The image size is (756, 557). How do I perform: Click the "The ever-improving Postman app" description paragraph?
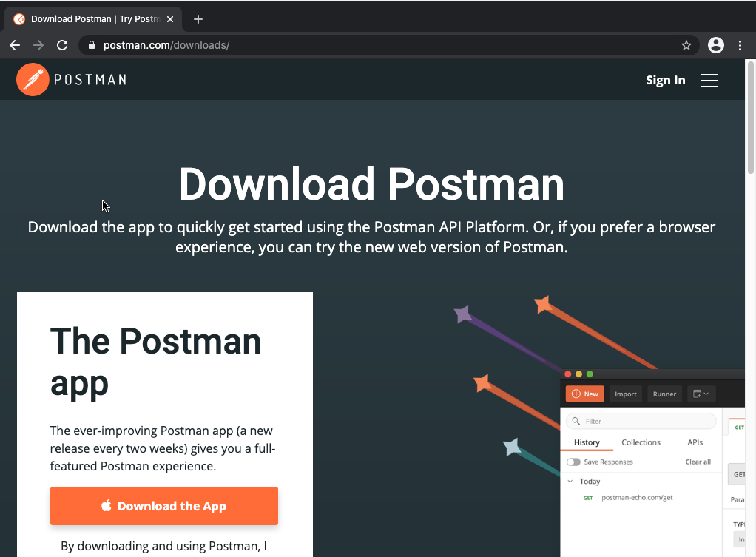coord(163,448)
